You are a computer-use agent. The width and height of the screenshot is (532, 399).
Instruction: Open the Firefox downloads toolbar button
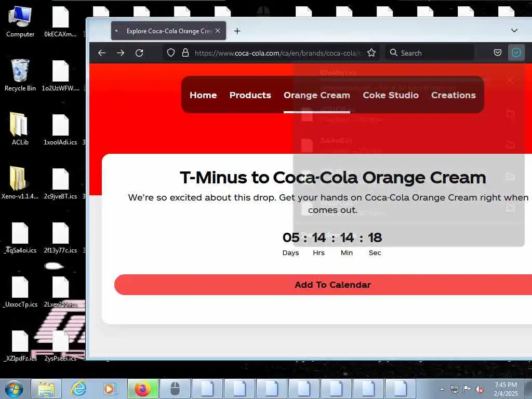coord(516,52)
